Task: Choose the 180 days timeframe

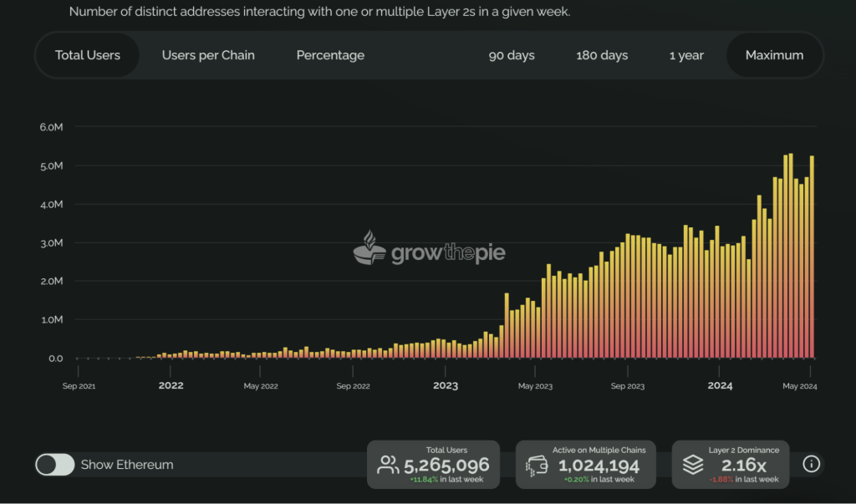Action: pos(602,55)
